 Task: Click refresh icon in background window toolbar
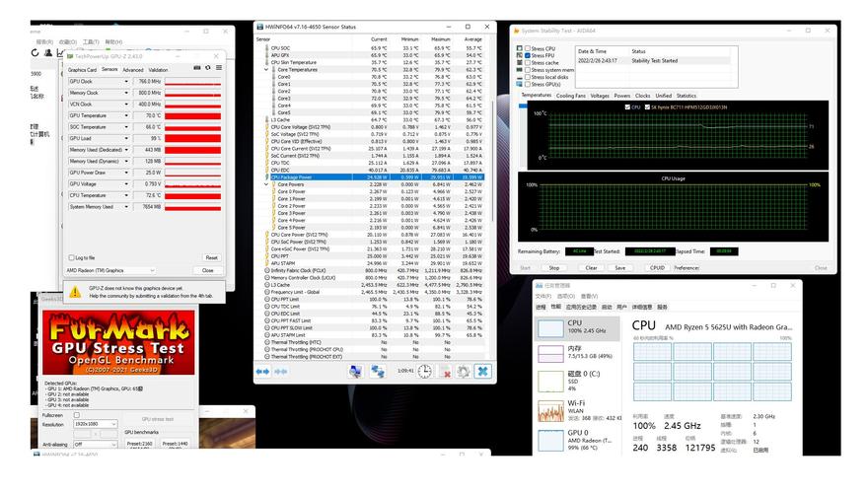coord(35,52)
